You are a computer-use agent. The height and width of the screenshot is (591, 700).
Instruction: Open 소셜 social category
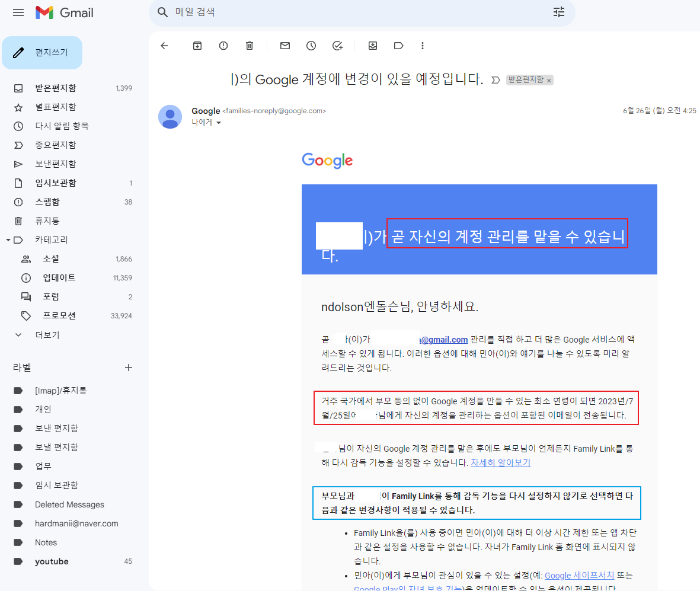pyautogui.click(x=72, y=259)
